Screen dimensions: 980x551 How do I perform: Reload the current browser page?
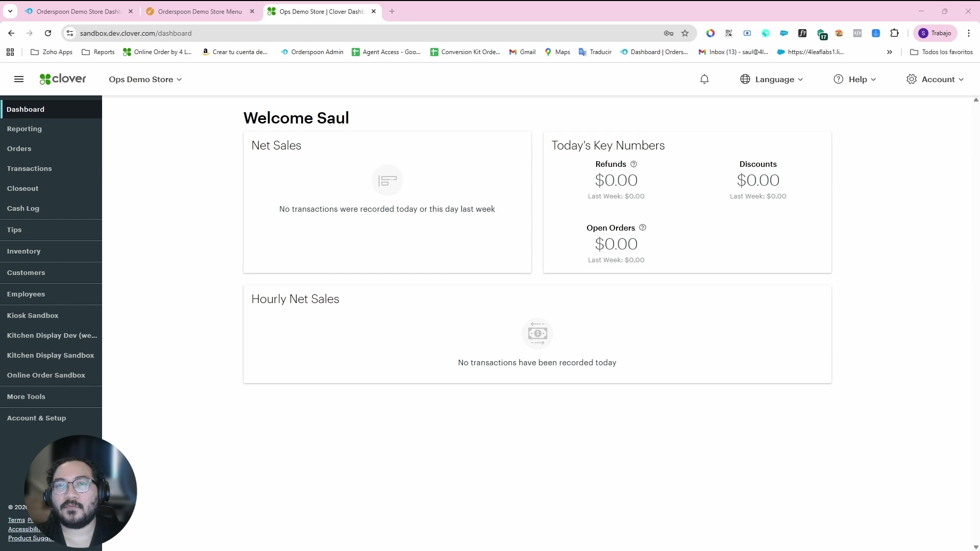48,33
